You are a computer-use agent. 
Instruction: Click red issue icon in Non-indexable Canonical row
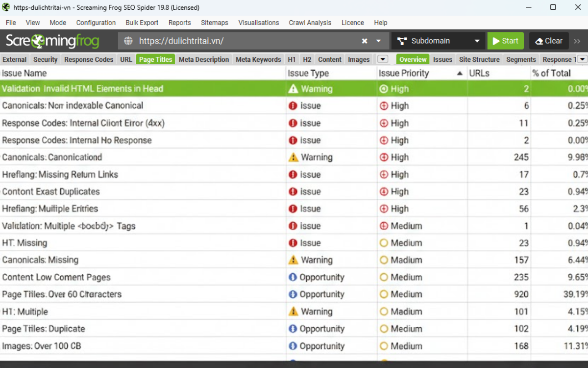pos(293,106)
